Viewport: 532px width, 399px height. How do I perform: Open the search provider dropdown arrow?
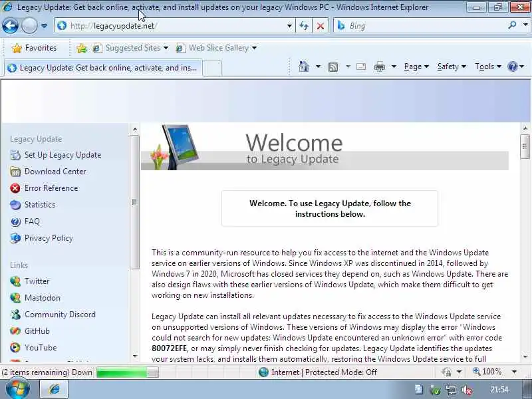tap(525, 25)
